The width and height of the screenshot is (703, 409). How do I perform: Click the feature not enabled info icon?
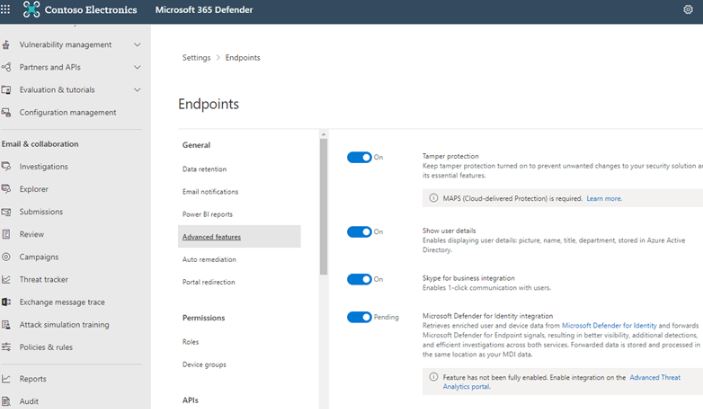pos(434,377)
